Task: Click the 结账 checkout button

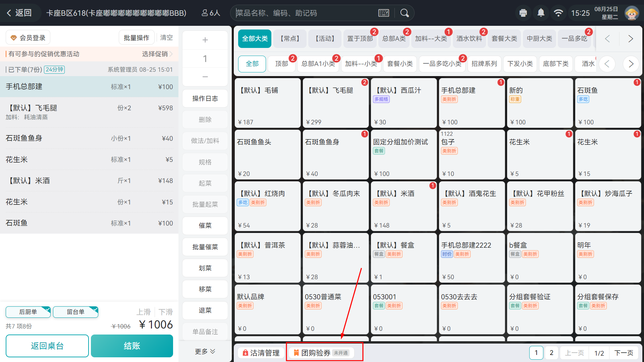Action: coord(132,346)
